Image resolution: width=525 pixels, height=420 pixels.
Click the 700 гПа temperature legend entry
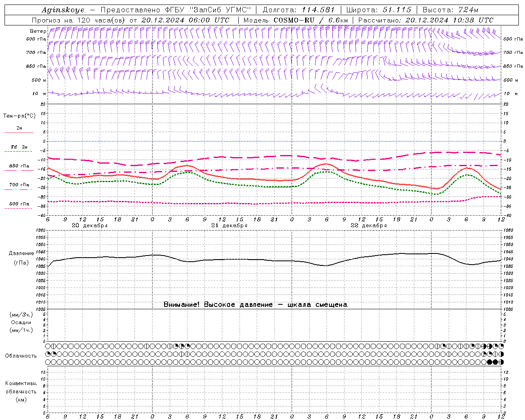[x=19, y=185]
